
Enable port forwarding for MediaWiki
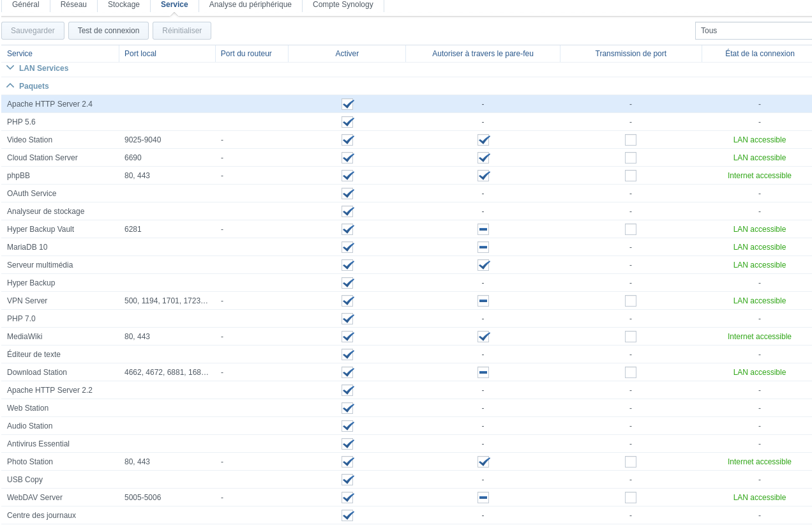pos(631,337)
